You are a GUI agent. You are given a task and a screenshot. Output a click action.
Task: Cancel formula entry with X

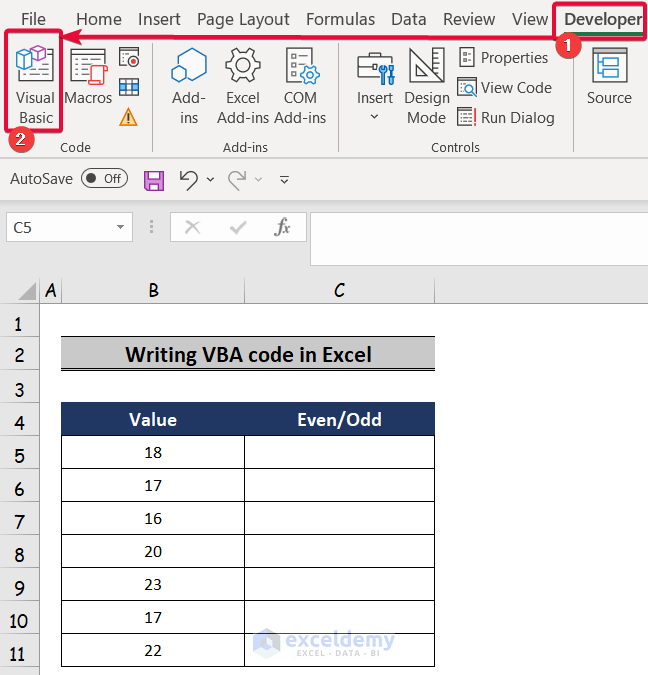coord(192,227)
